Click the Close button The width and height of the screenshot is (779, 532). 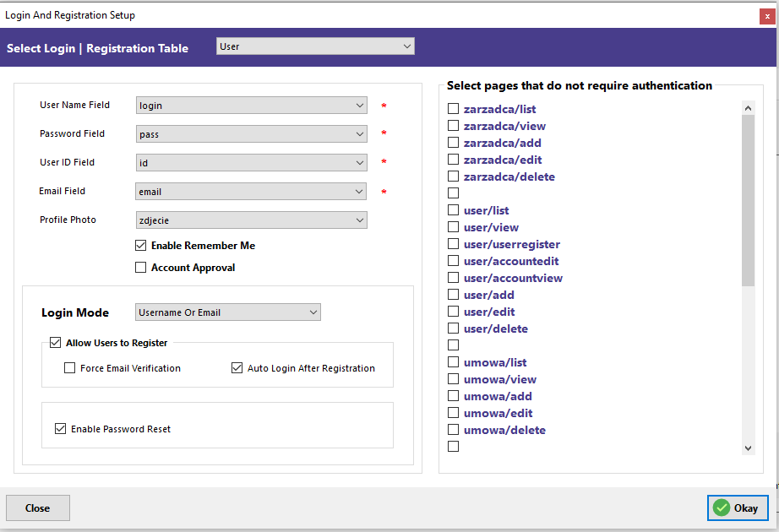[38, 508]
